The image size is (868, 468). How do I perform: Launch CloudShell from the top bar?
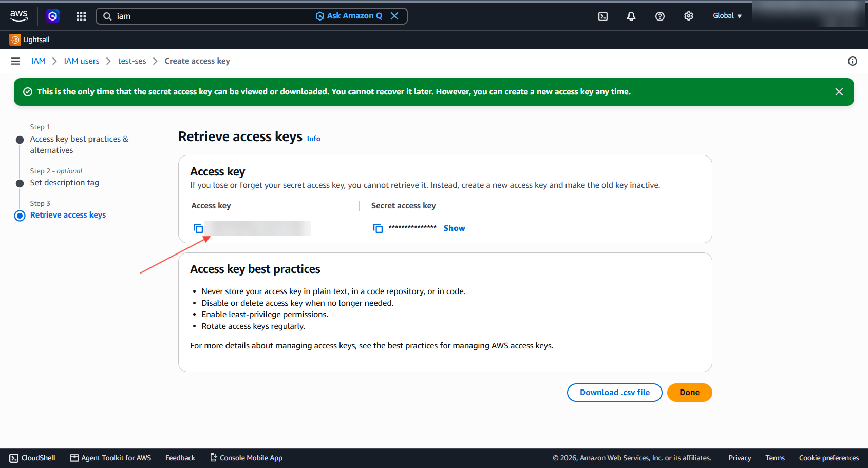(x=603, y=16)
